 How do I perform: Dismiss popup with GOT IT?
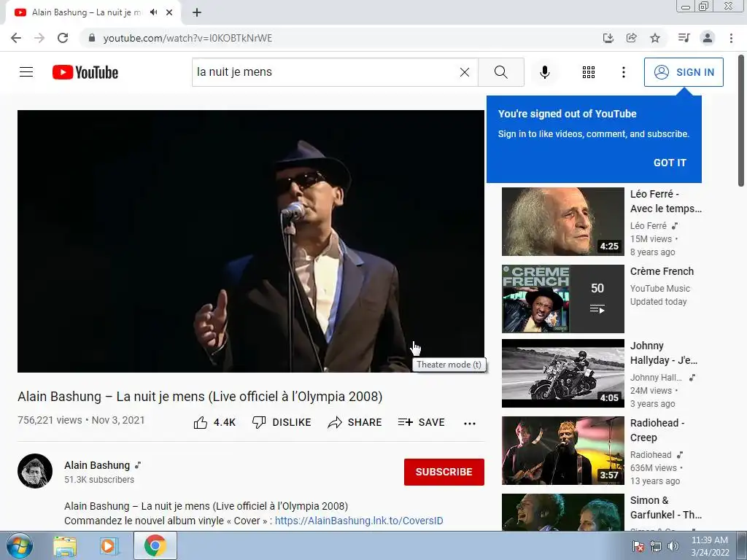670,163
